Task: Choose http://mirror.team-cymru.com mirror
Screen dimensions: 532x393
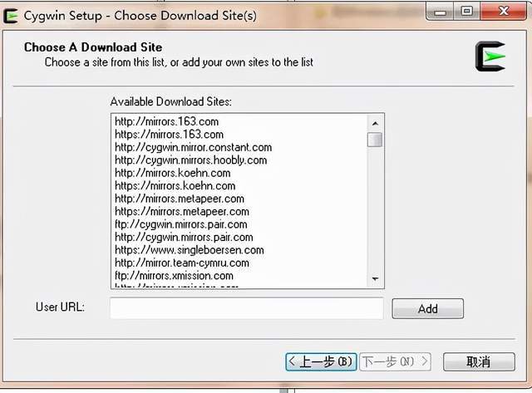Action: [x=182, y=263]
